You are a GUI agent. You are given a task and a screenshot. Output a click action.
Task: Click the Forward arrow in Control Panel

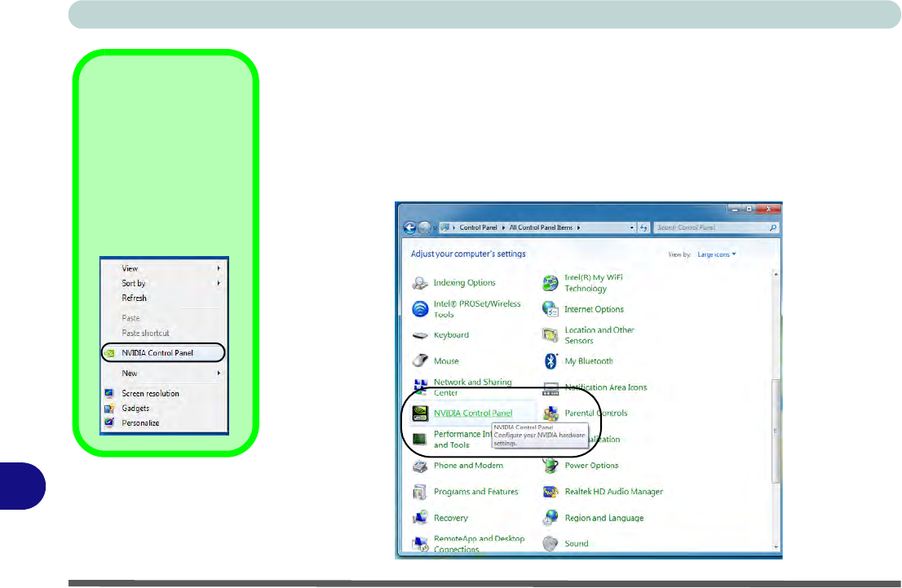[424, 228]
